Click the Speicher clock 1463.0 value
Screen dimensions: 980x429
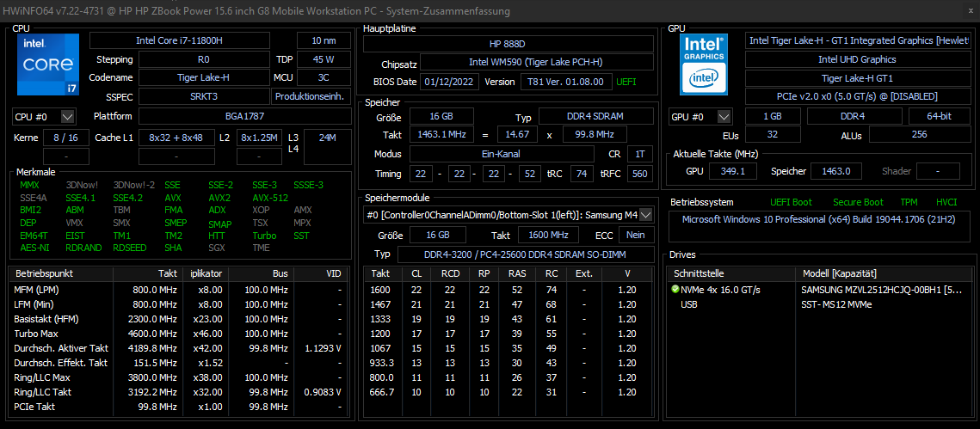click(835, 170)
